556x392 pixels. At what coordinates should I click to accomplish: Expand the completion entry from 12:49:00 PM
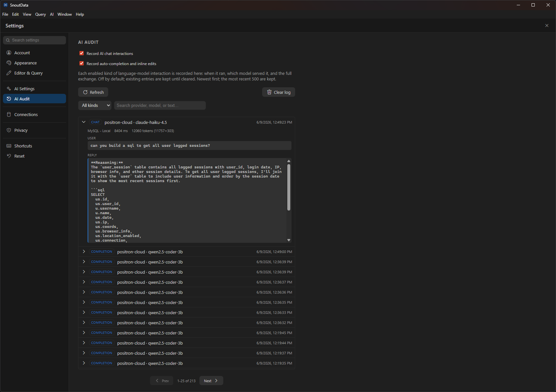84,252
